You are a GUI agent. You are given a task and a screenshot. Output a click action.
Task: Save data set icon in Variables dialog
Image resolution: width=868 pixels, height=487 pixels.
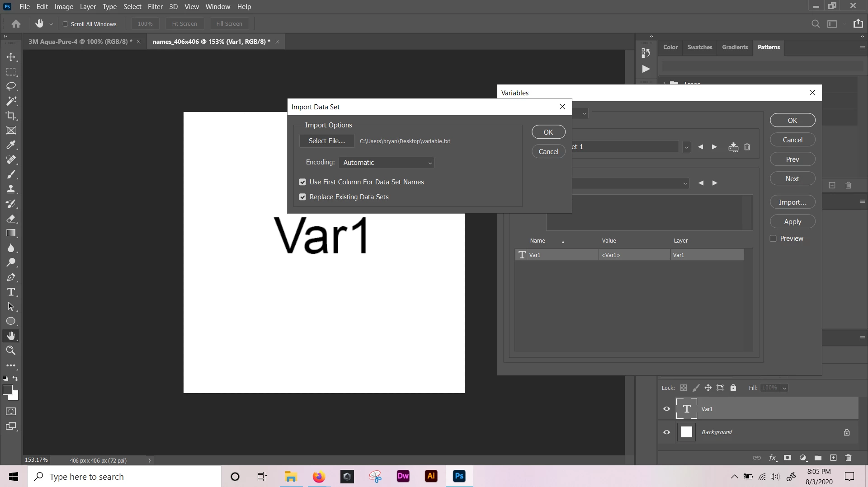tap(733, 147)
